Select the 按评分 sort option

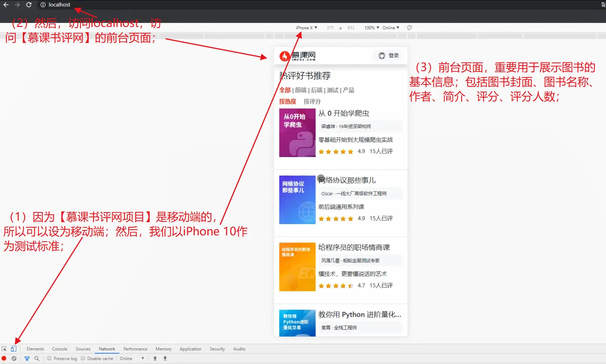pyautogui.click(x=312, y=101)
